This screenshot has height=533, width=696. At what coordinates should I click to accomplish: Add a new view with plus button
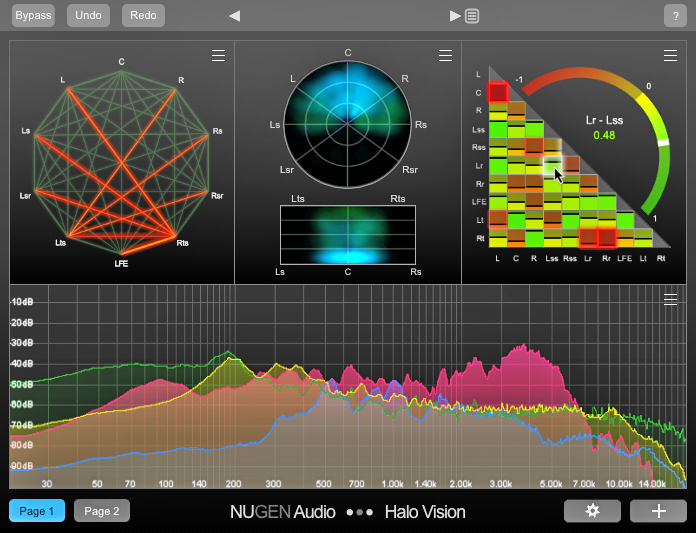point(658,511)
